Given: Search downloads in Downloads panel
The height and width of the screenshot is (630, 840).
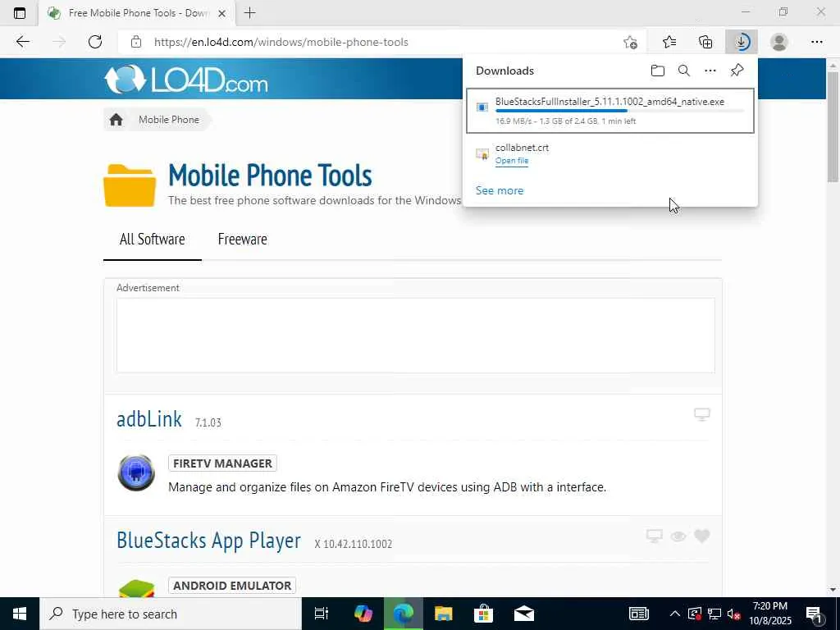Looking at the screenshot, I should click(683, 71).
